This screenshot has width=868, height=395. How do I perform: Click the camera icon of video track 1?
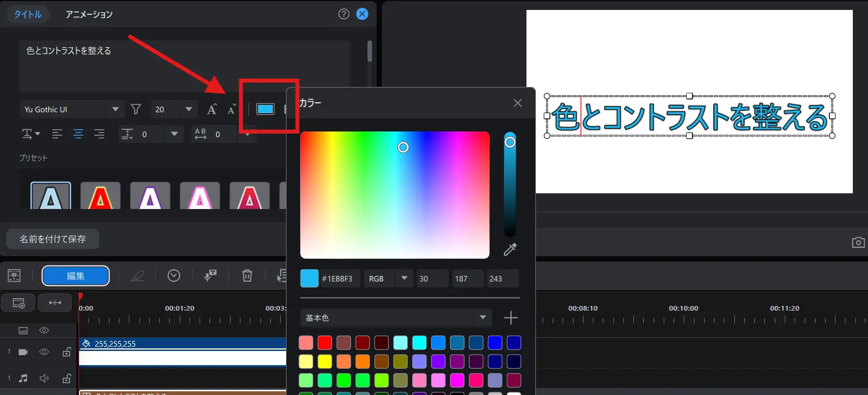click(x=23, y=352)
